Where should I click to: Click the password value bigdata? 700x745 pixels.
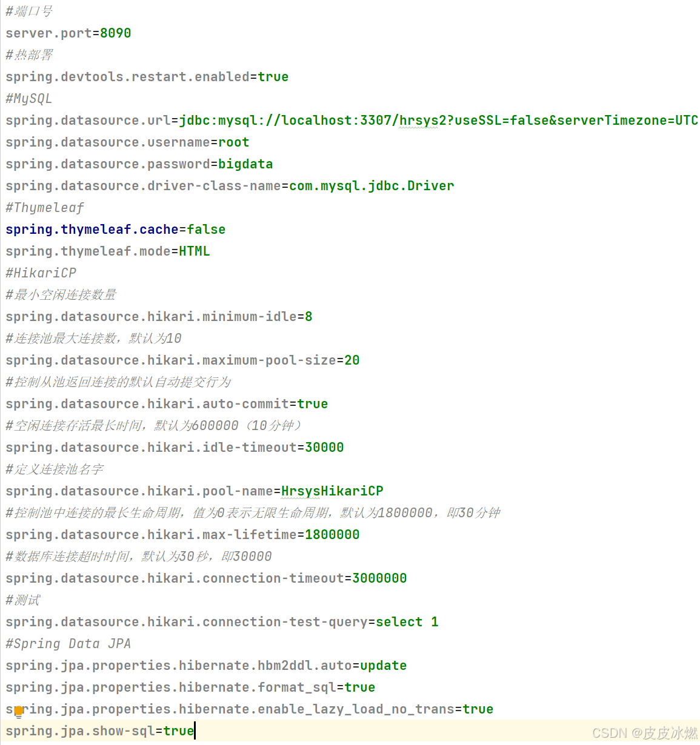[245, 164]
